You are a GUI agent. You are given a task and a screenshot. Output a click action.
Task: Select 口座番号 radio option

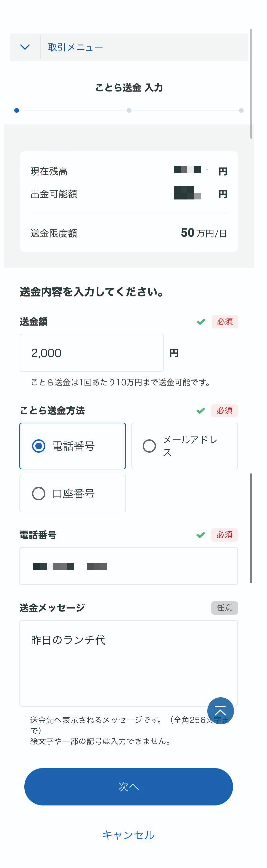pos(39,494)
